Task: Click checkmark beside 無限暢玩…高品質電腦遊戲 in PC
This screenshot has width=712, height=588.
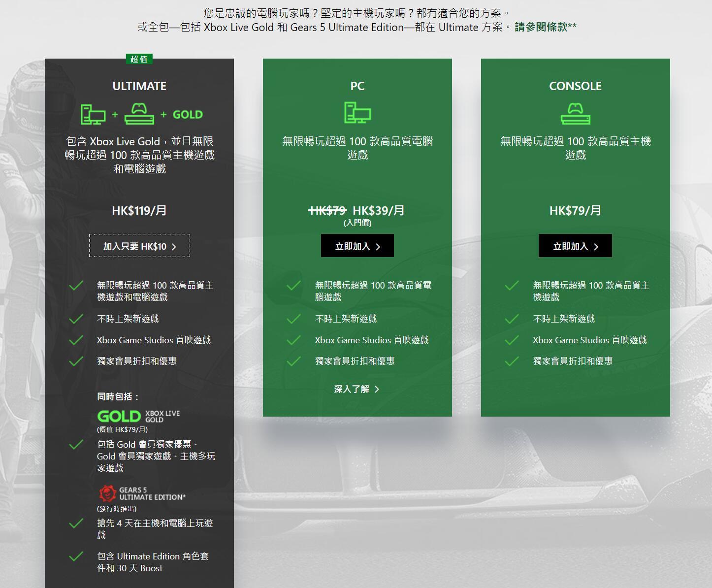Action: tap(294, 286)
